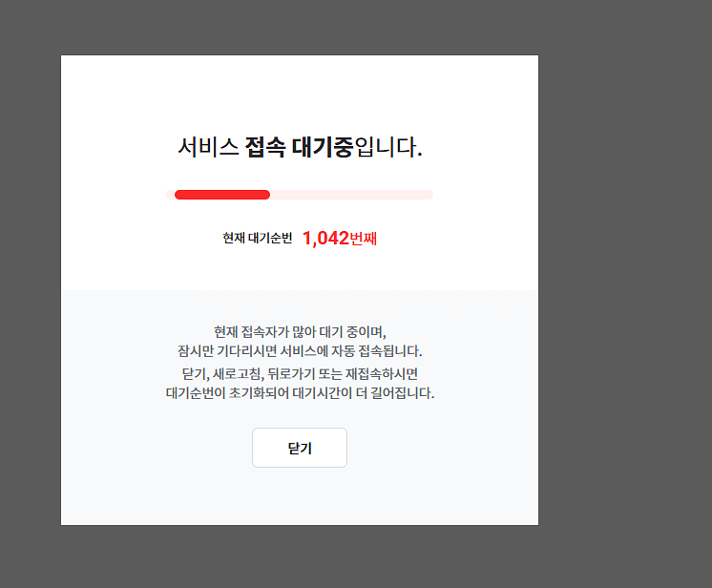Select the bold 접속 대기중 text in heading
This screenshot has width=712, height=588.
(299, 148)
